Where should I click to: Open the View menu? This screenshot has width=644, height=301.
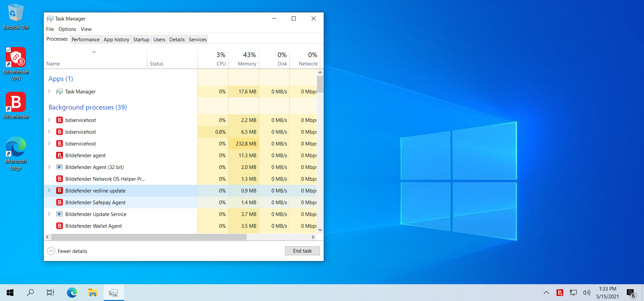pos(86,29)
